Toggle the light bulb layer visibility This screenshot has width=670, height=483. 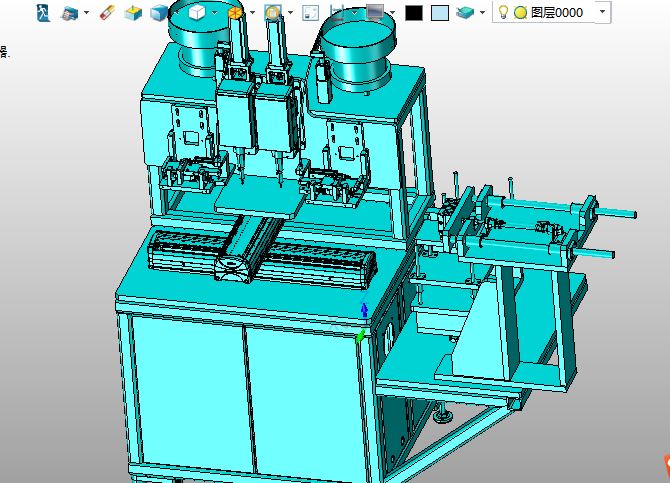click(x=503, y=12)
